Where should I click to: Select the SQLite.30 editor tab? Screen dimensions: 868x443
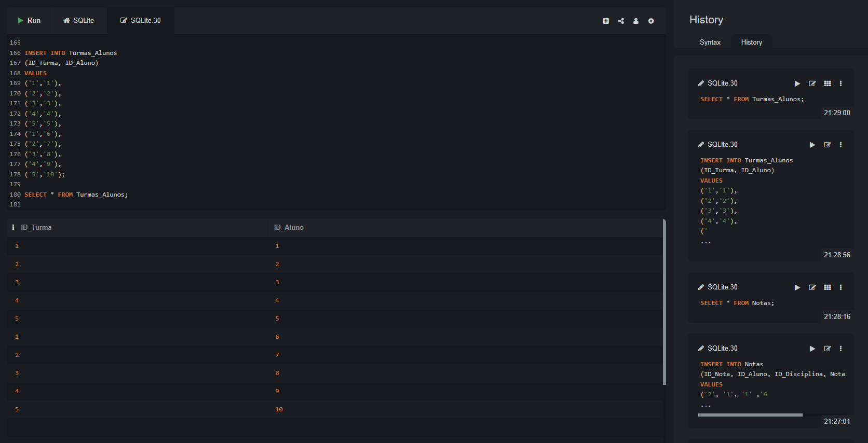[x=141, y=21]
